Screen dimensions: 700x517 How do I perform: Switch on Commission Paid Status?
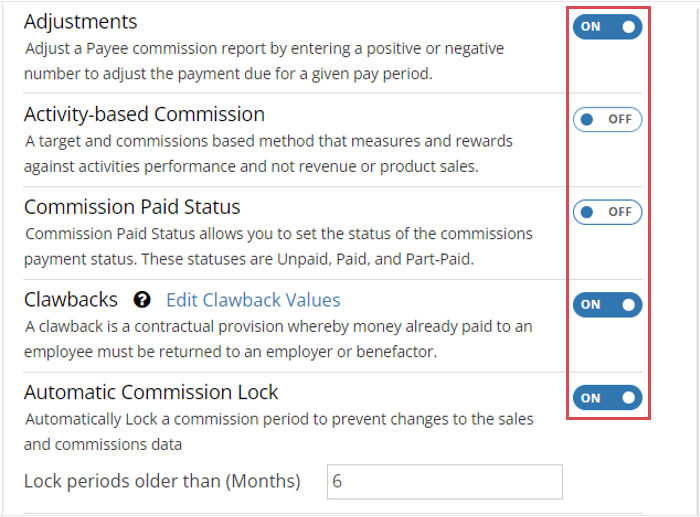607,212
